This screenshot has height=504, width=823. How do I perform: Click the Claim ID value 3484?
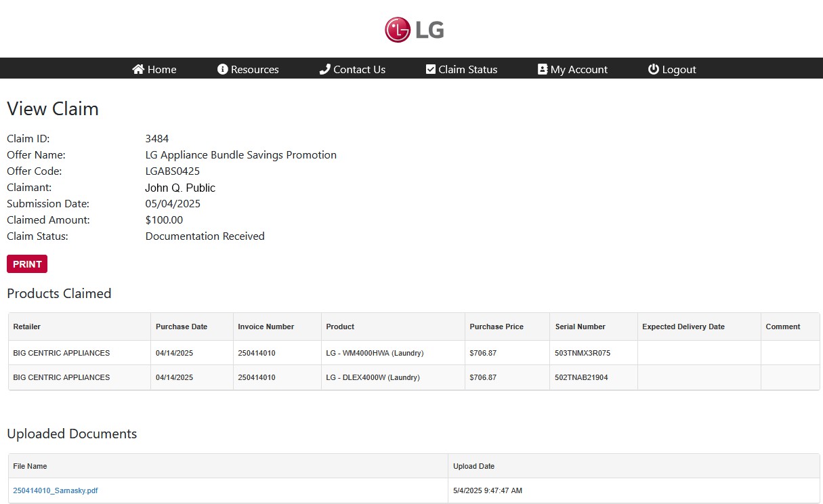[x=157, y=139]
